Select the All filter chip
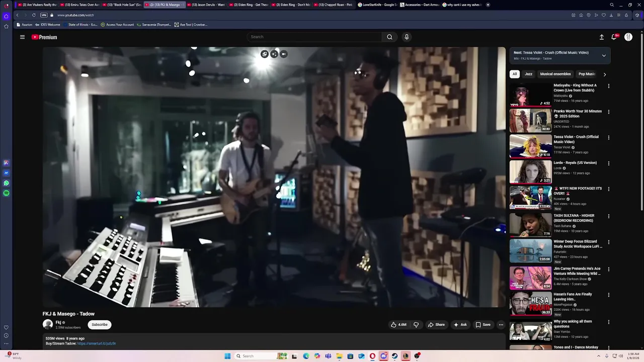The width and height of the screenshot is (644, 362). point(514,74)
